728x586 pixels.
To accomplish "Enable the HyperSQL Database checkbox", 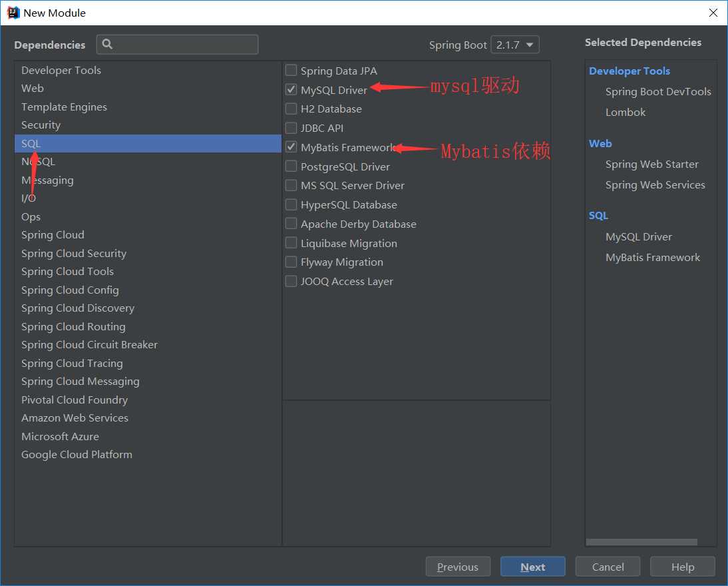I will pyautogui.click(x=291, y=204).
